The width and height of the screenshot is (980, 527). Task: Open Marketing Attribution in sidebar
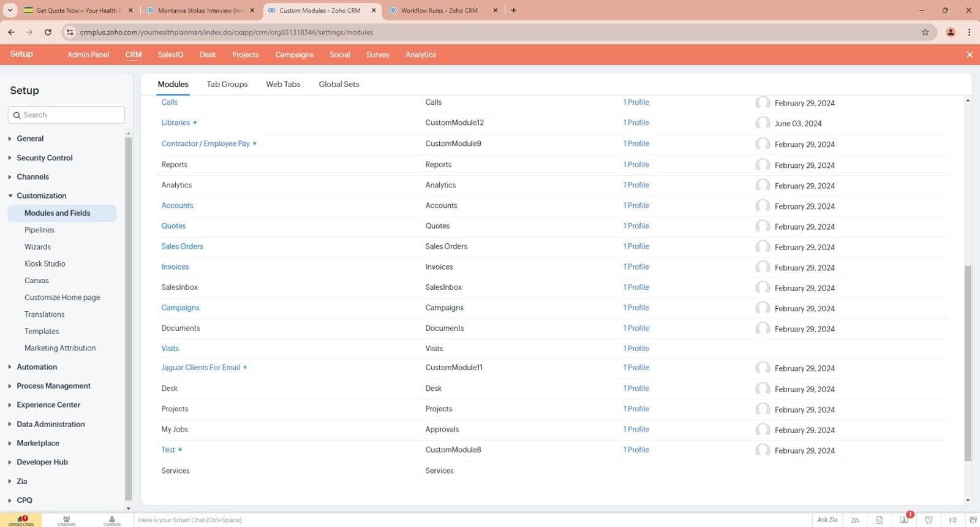coord(60,348)
